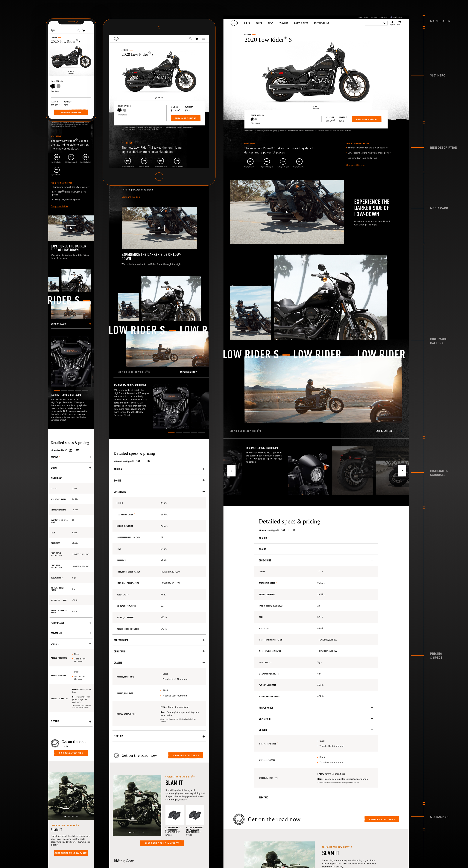Tap Harley logo in tablet mockup header

click(x=116, y=39)
